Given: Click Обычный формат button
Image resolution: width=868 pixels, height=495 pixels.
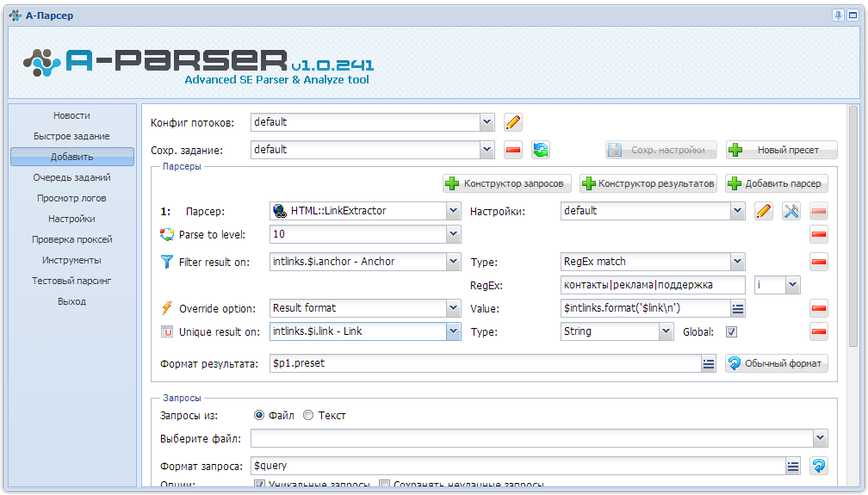Looking at the screenshot, I should tap(777, 364).
